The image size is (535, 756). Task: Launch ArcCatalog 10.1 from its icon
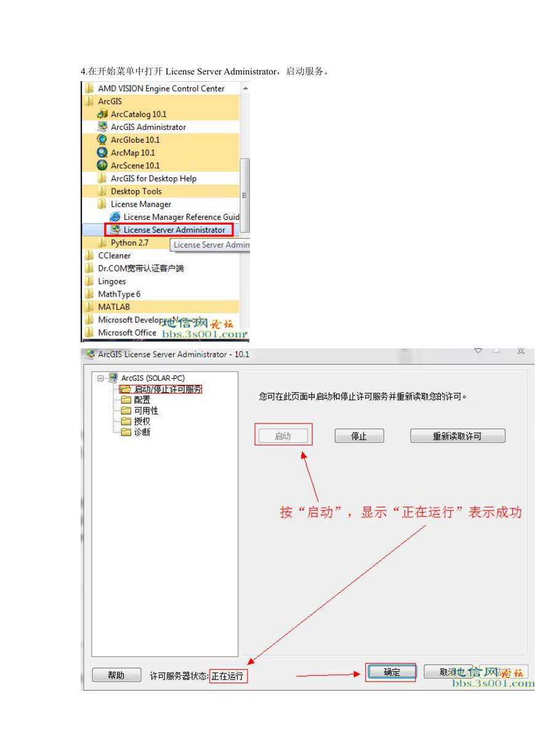102,115
